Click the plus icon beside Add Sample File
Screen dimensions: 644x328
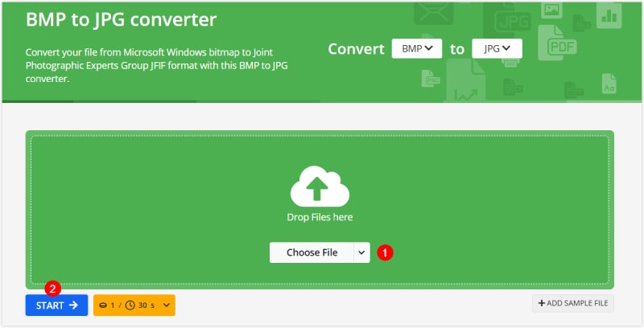coord(541,303)
